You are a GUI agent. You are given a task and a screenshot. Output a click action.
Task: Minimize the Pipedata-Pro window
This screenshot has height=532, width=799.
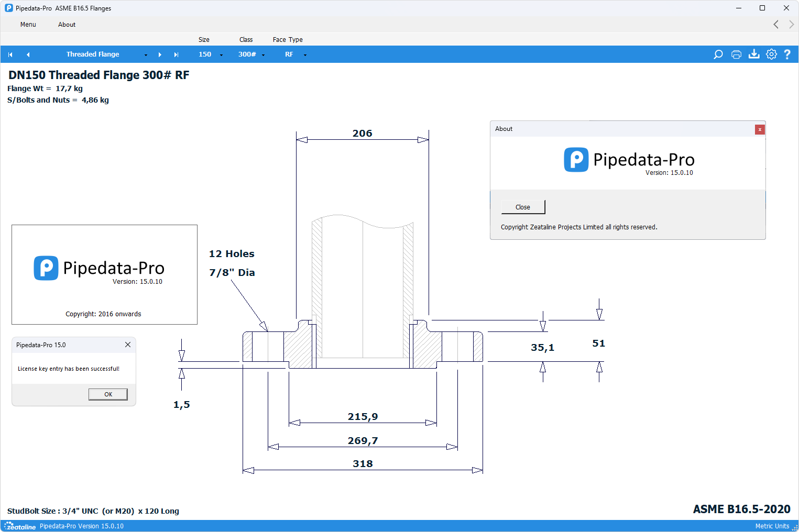coord(739,8)
